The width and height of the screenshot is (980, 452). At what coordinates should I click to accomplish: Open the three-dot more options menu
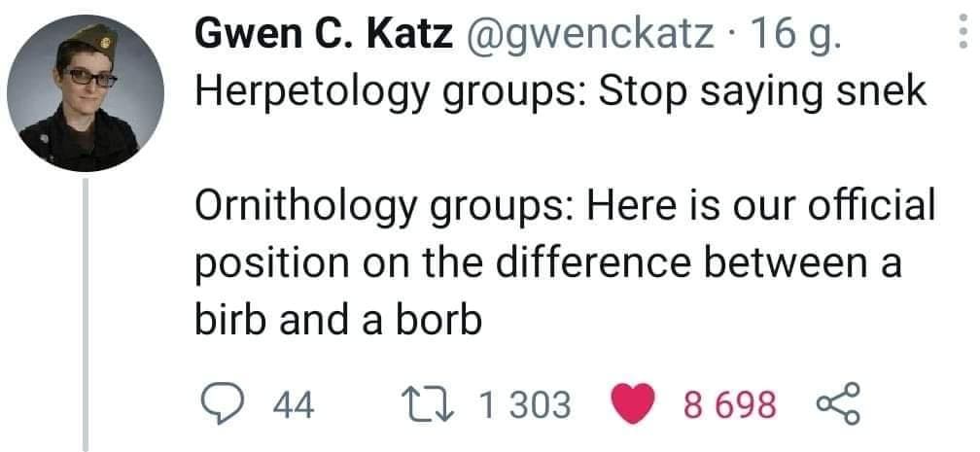pyautogui.click(x=962, y=35)
